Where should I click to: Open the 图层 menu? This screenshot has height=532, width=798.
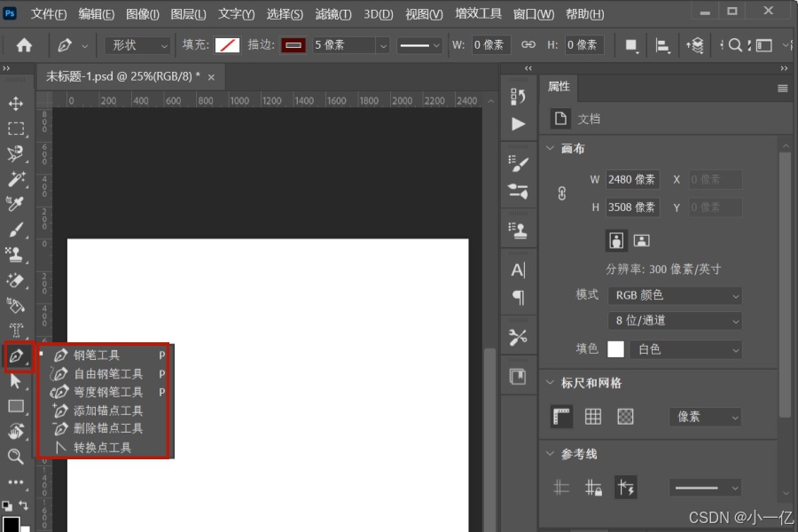[188, 14]
